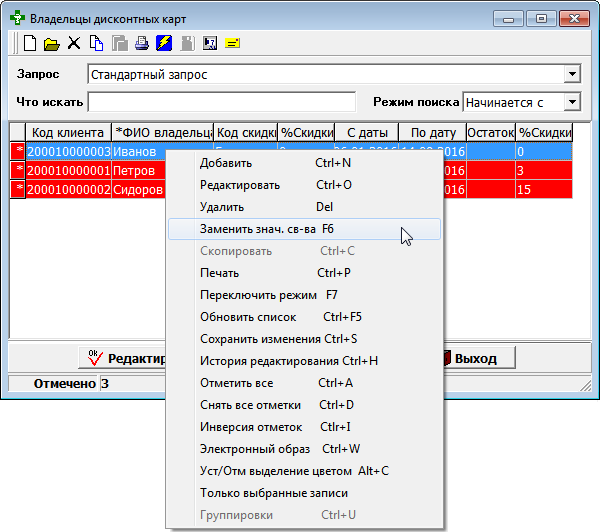600x532 pixels.
Task: Toggle the mark on the Петров row
Action: pos(17,171)
